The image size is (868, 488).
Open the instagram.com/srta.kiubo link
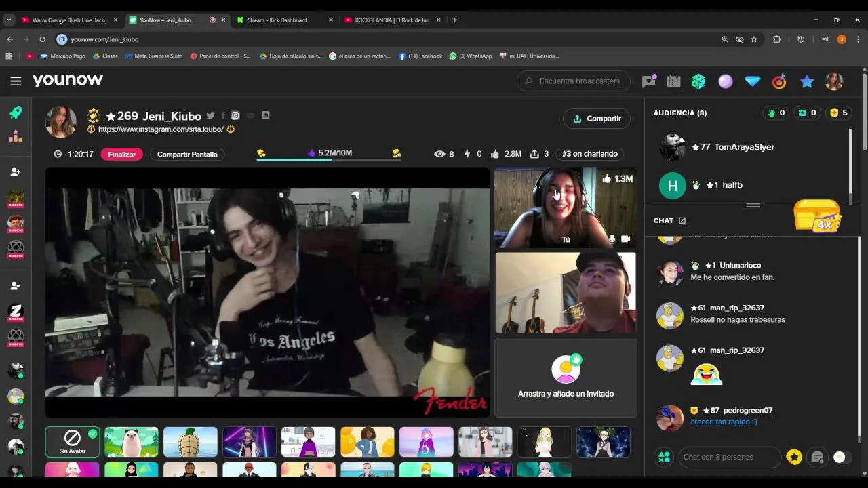point(161,129)
